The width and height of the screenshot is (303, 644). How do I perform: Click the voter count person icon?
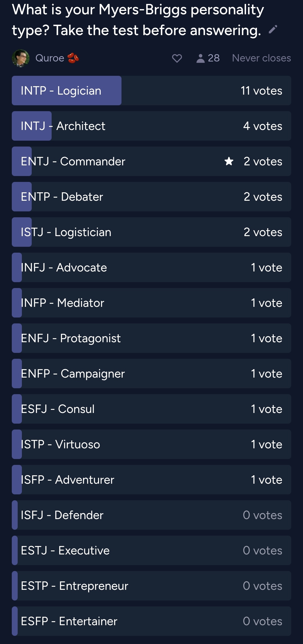[x=200, y=58]
